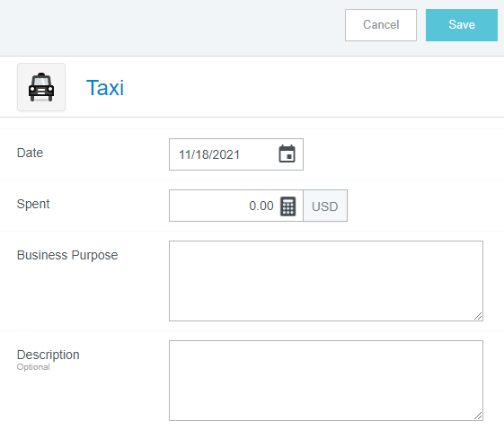The width and height of the screenshot is (504, 430).
Task: Grab the Description textarea resize handle
Action: 478,416
